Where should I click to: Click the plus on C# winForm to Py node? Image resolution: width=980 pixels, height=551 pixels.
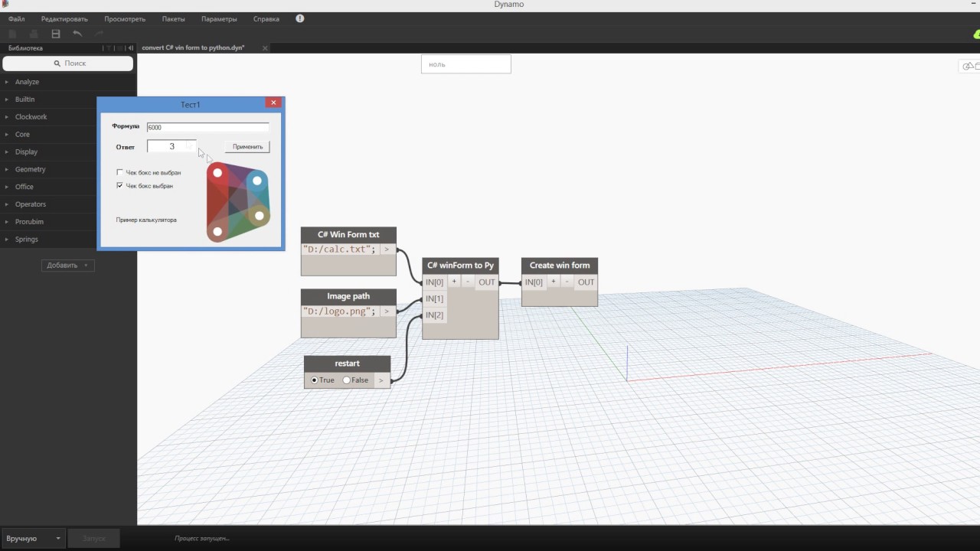pyautogui.click(x=454, y=282)
